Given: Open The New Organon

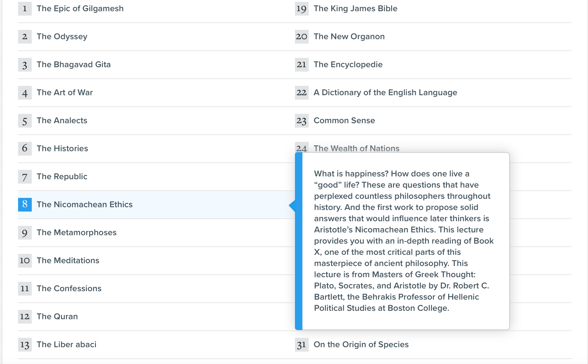Looking at the screenshot, I should point(349,37).
